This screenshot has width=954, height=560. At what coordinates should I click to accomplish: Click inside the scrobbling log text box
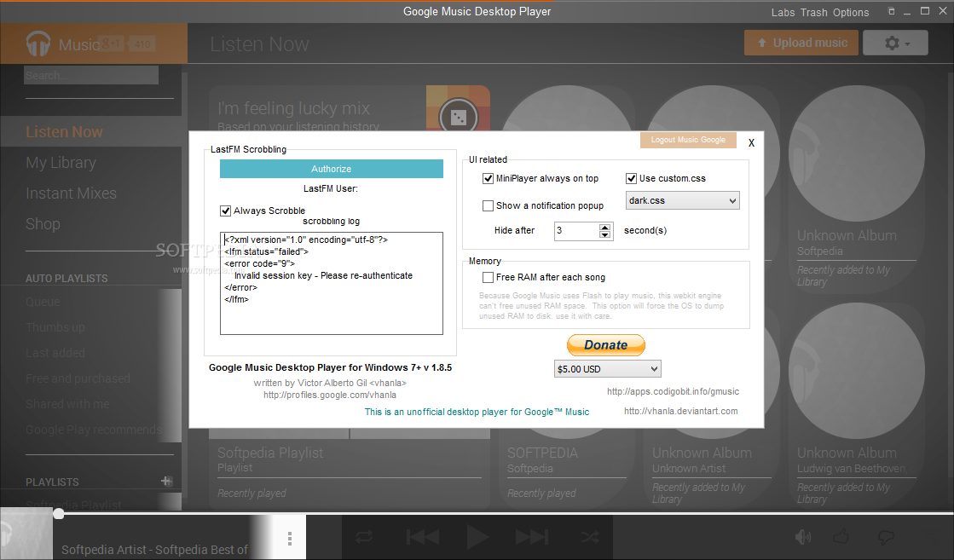(x=331, y=283)
